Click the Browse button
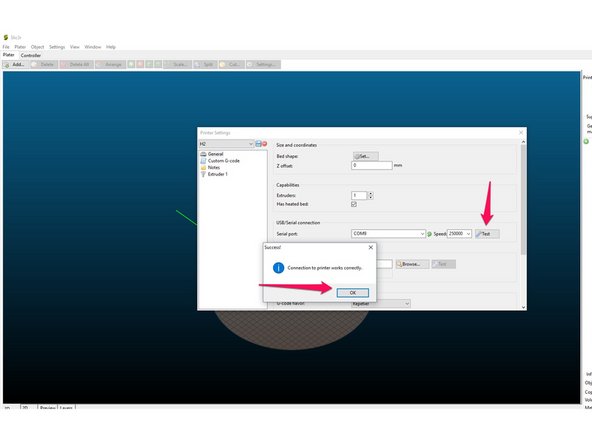The image size is (592, 444). pos(412,264)
